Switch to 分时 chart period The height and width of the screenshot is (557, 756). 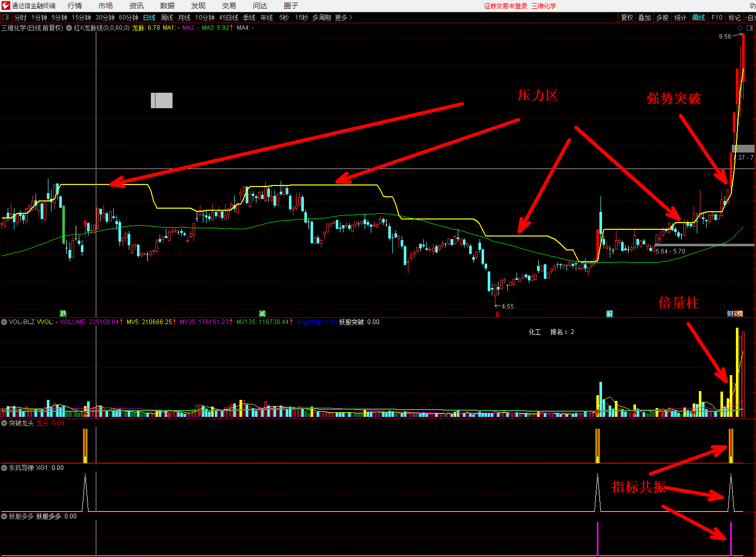coord(21,18)
